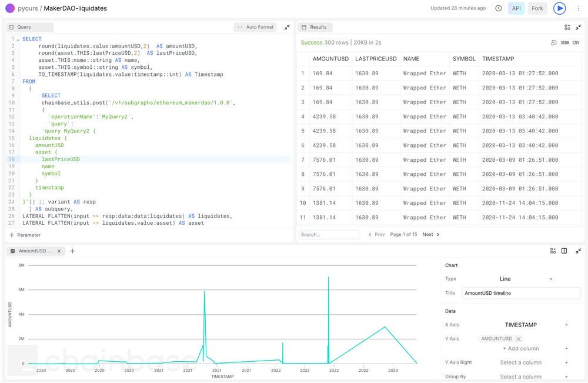Add a new widget from the Results panel

point(566,27)
